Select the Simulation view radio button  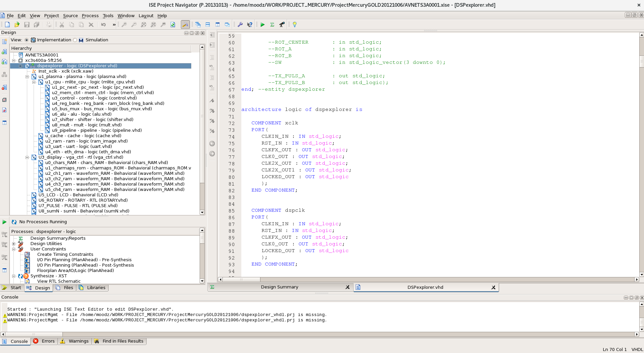[x=75, y=40]
